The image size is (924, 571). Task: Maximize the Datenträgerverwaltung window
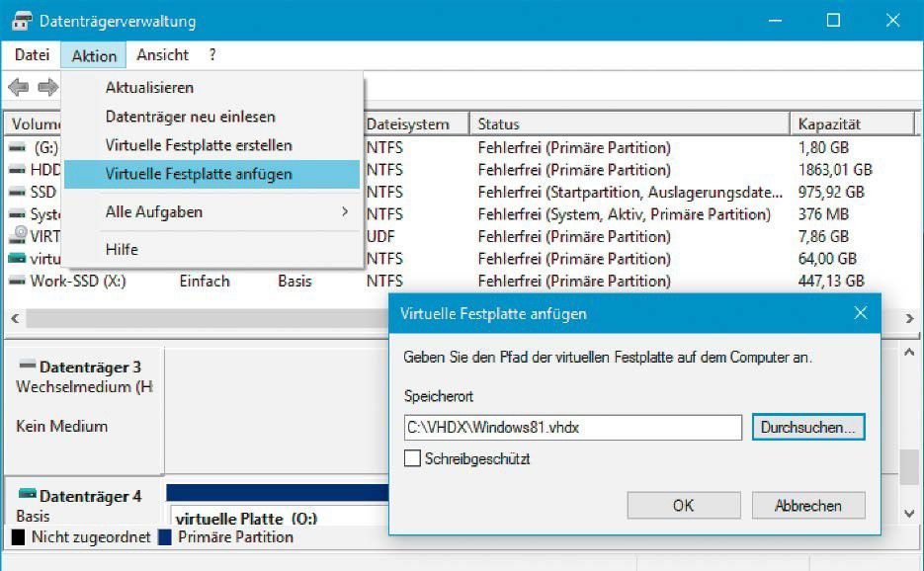(x=833, y=21)
